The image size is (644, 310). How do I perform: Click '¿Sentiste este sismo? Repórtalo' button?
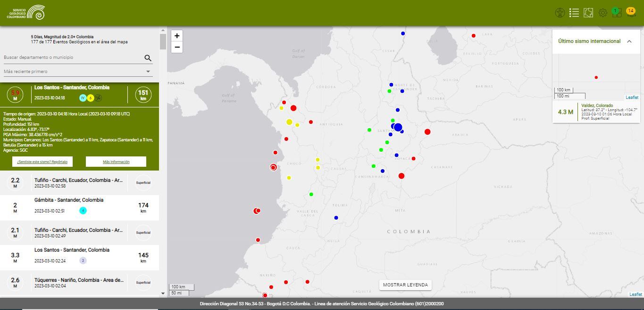tap(42, 162)
